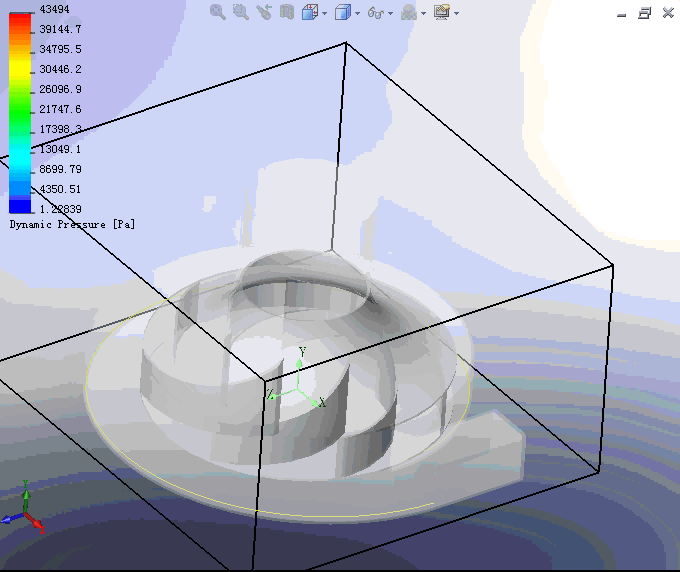Click the dynamic pressure color legend bar
Viewport: 680px width, 572px height.
(x=20, y=113)
